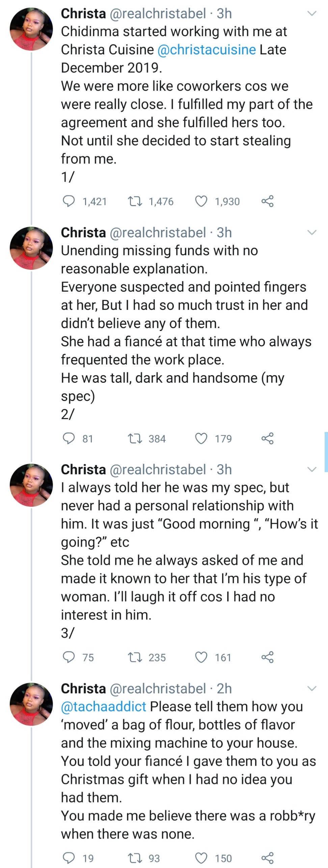Retweet the tweet with 384 retweets
Image resolution: width=328 pixels, height=868 pixels.
(135, 438)
